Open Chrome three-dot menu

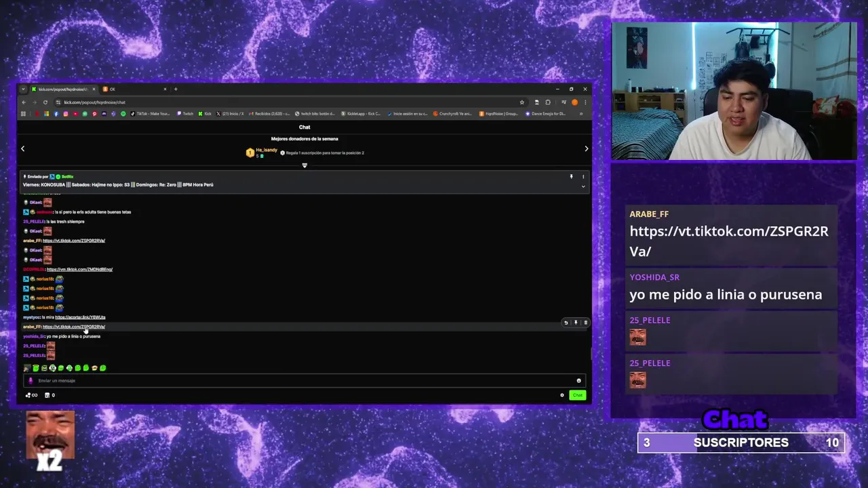pyautogui.click(x=585, y=102)
